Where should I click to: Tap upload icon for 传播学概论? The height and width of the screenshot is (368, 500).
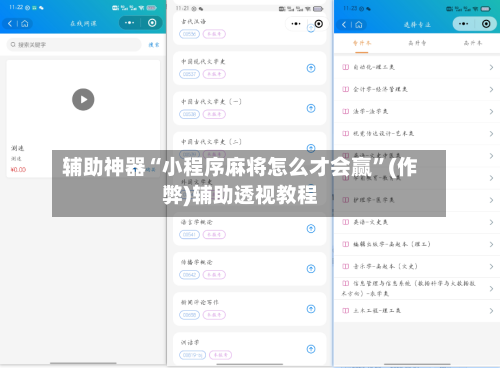[311, 269]
